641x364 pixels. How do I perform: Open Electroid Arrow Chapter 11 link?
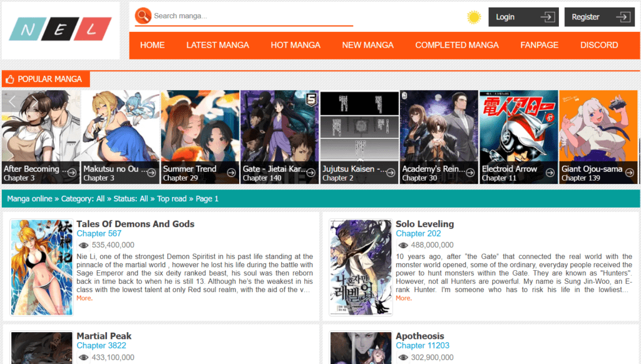coord(499,178)
